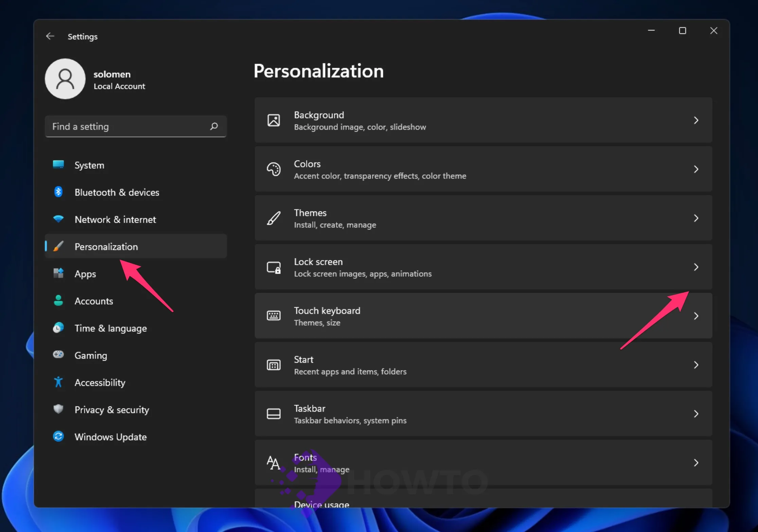Go to Time & language settings
Viewport: 758px width, 532px height.
[136, 328]
